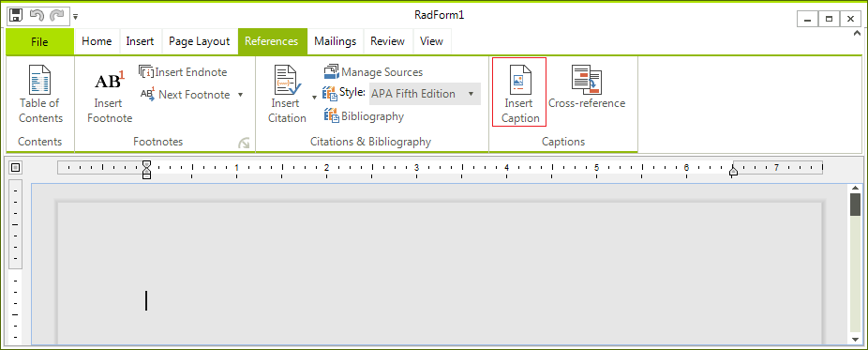This screenshot has height=350, width=868.
Task: Click the right indent marker on ruler
Action: pyautogui.click(x=733, y=173)
